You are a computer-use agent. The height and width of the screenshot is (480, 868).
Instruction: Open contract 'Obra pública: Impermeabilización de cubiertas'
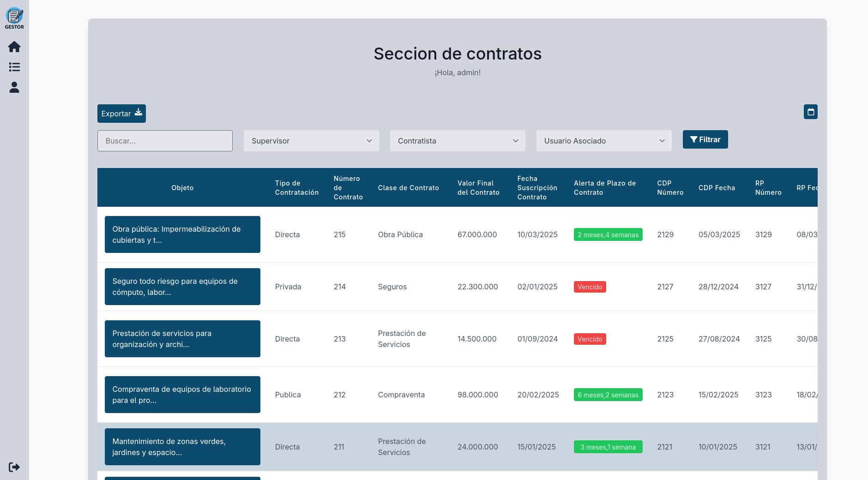(182, 234)
